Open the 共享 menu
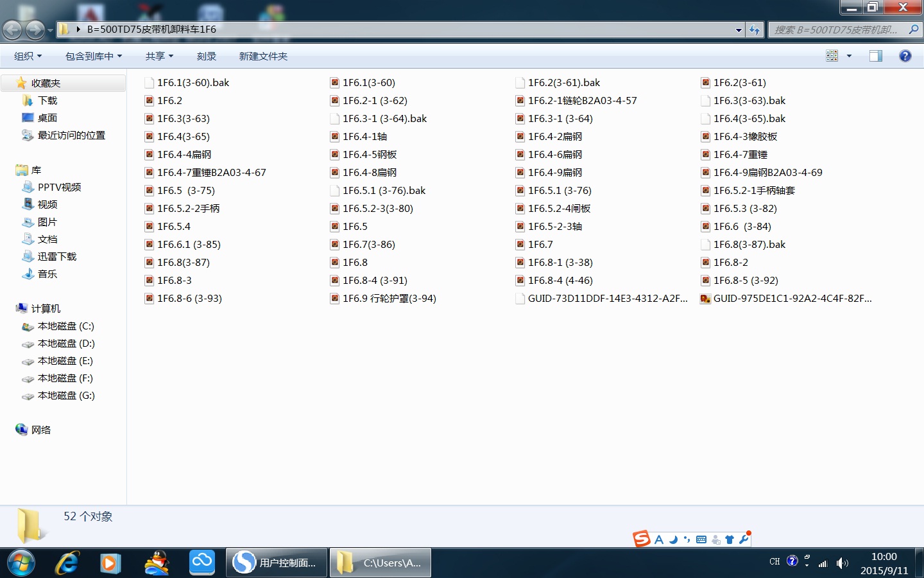924x578 pixels. pyautogui.click(x=159, y=56)
